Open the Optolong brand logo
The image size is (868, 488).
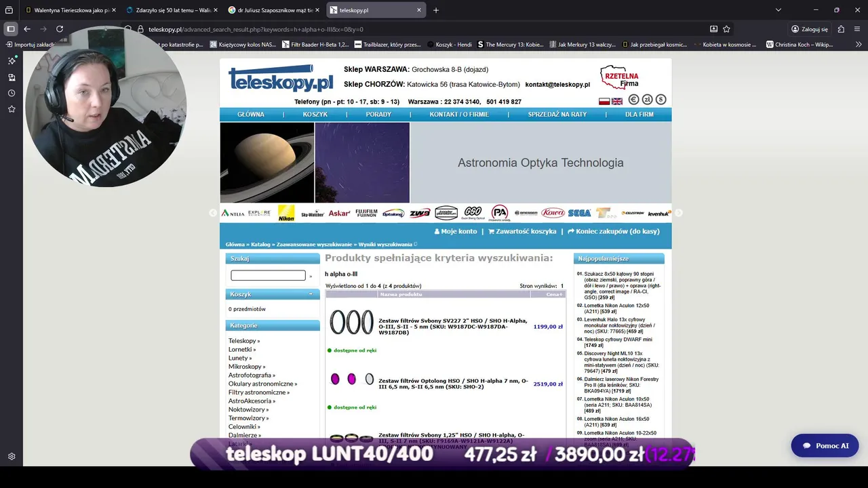pyautogui.click(x=393, y=213)
